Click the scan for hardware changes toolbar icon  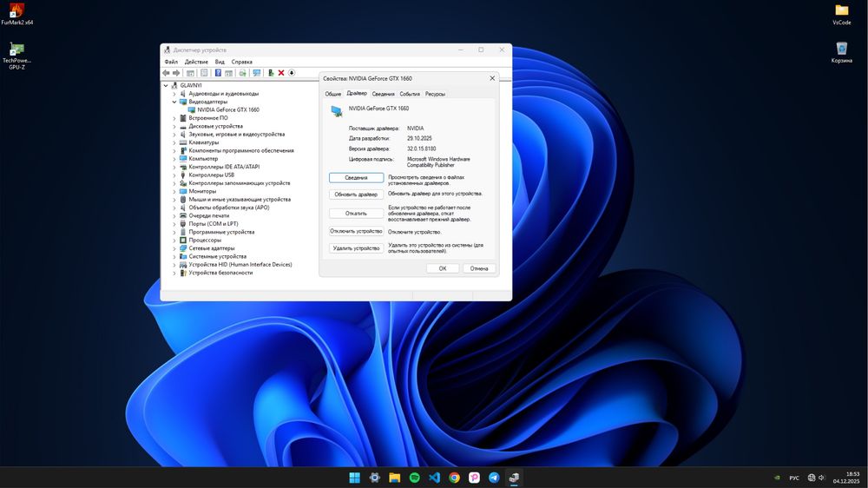(256, 73)
